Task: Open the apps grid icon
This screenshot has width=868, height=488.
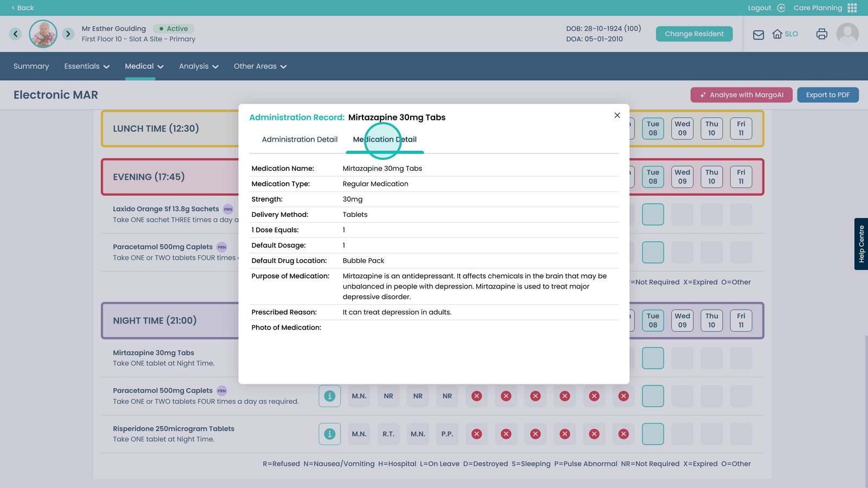Action: pos(852,8)
